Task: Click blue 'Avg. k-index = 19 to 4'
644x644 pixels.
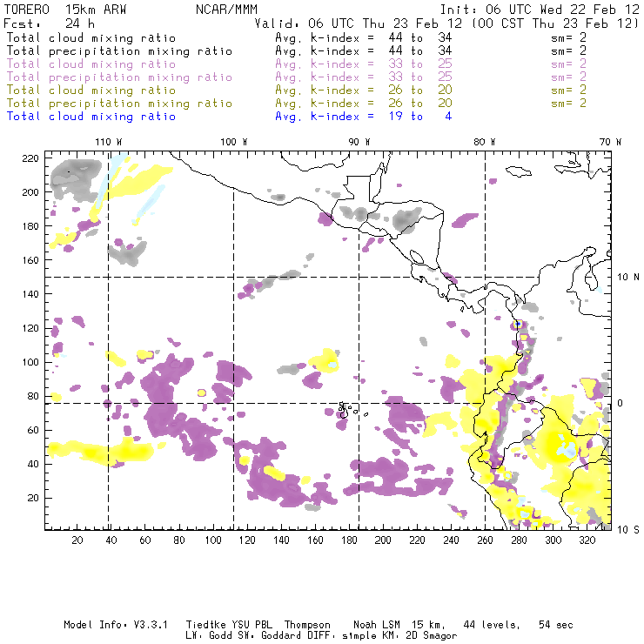Action: 364,117
